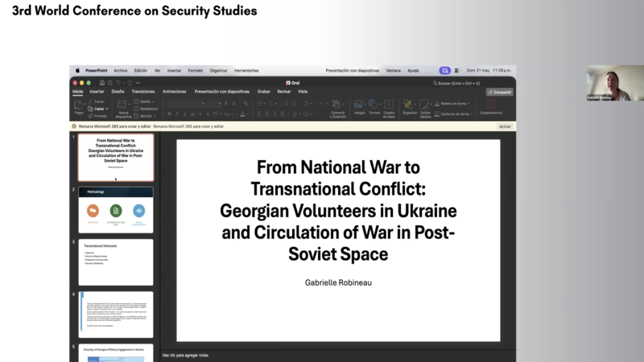
Task: Align text left
Action: click(259, 113)
